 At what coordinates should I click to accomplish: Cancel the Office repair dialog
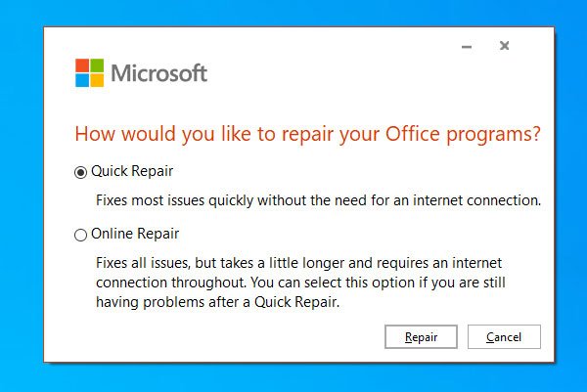(504, 336)
